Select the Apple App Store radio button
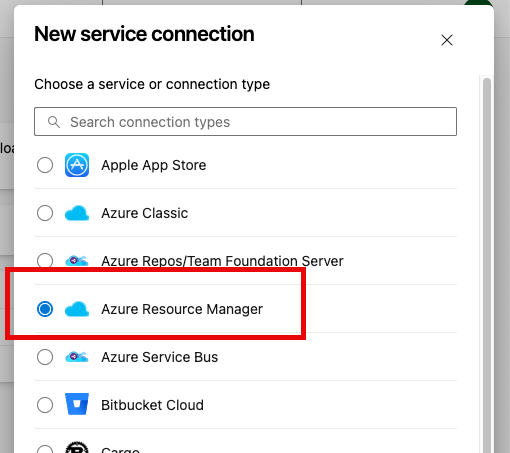 point(45,165)
